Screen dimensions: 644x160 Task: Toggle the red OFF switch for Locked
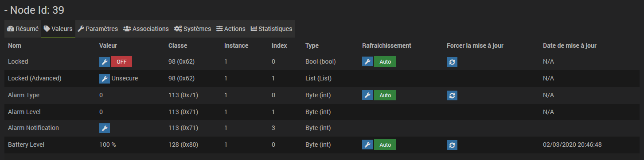tap(121, 62)
